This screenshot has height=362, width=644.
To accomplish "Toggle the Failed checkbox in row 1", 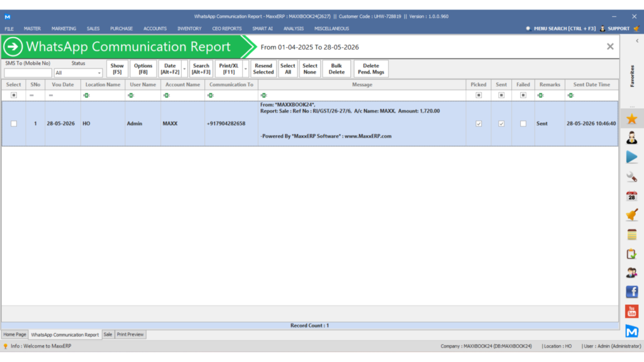I will tap(523, 124).
